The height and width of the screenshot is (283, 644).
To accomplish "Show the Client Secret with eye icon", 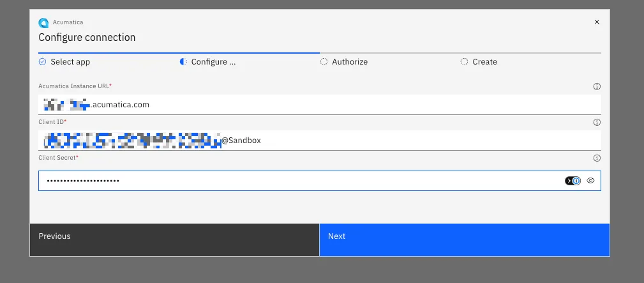I will [x=590, y=180].
